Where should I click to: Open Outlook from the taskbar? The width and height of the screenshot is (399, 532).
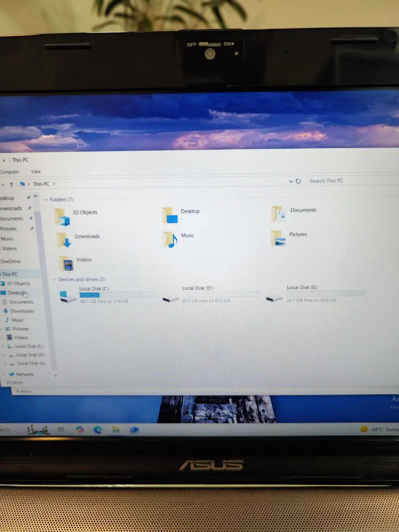[134, 430]
